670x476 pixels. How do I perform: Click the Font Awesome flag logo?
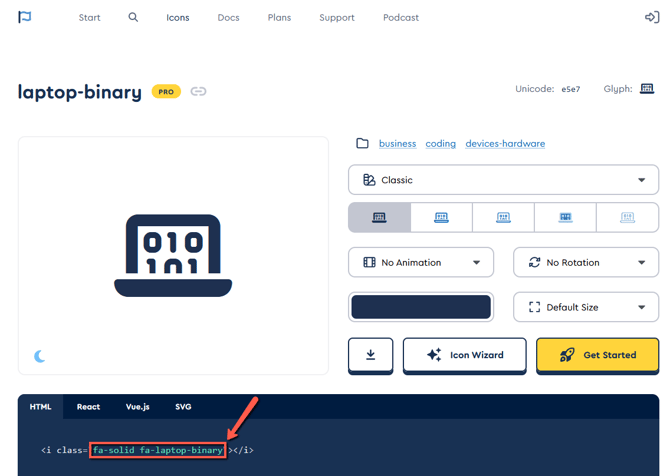pyautogui.click(x=24, y=17)
